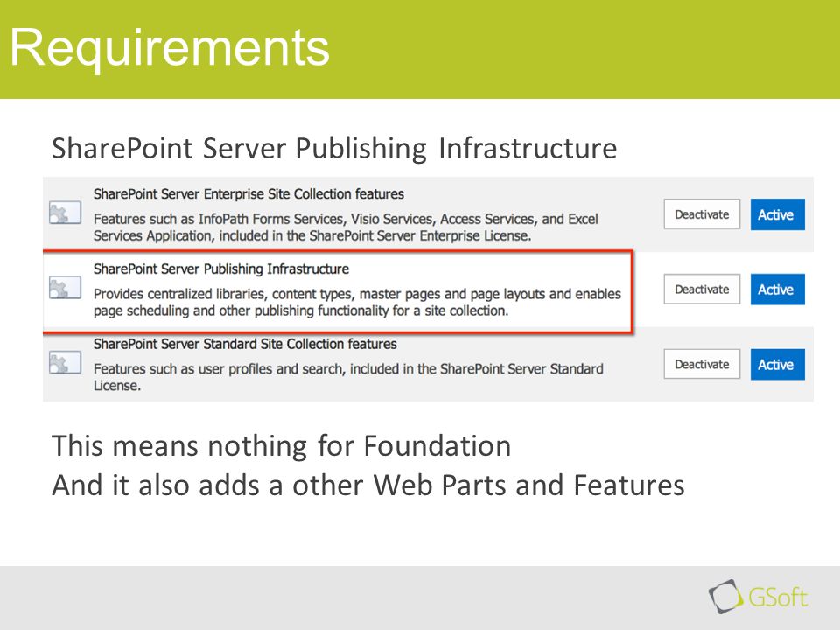Click Active badge for Standard Site Collection features

pyautogui.click(x=777, y=364)
